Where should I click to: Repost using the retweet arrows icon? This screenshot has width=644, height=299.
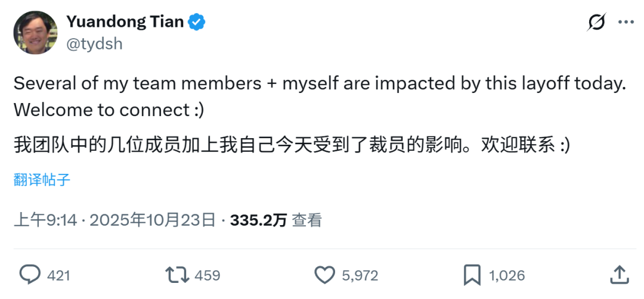[178, 275]
